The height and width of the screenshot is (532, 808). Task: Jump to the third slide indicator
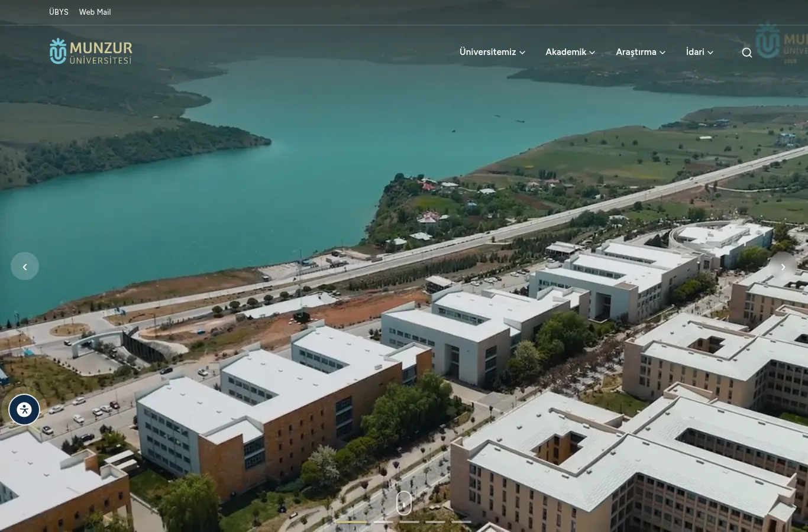click(409, 522)
